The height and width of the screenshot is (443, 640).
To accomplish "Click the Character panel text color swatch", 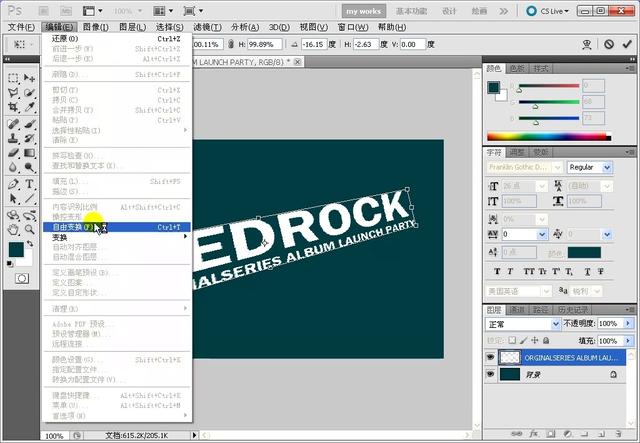I will tap(584, 252).
